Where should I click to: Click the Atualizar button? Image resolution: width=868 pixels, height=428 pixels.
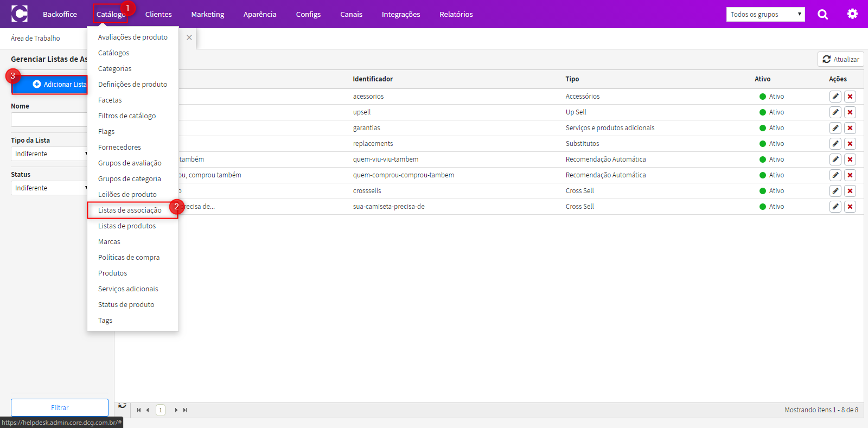click(x=840, y=59)
